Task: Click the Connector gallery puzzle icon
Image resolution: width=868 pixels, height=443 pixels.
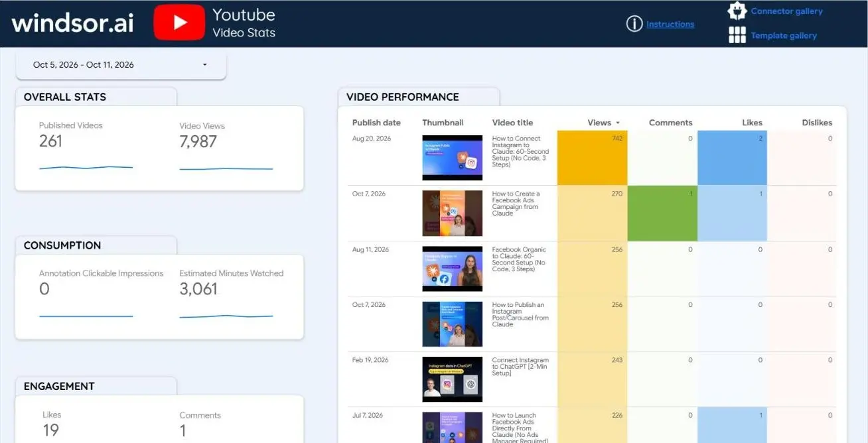Action: tap(737, 11)
